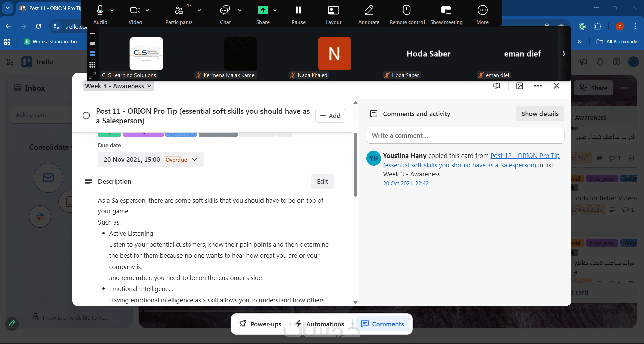Select CLS Learning Solutions video thumbnail
The image size is (644, 344).
click(x=146, y=54)
